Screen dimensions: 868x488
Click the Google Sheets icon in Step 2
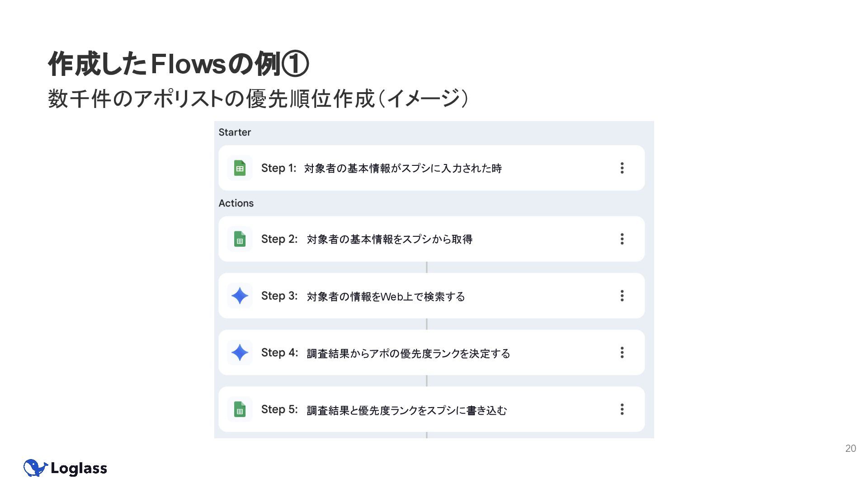tap(240, 239)
